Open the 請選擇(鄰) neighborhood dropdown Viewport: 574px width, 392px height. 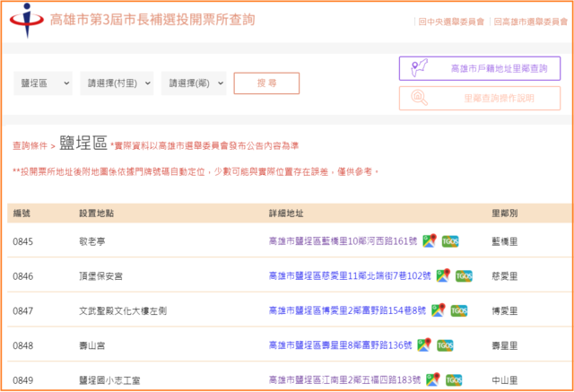tap(194, 83)
